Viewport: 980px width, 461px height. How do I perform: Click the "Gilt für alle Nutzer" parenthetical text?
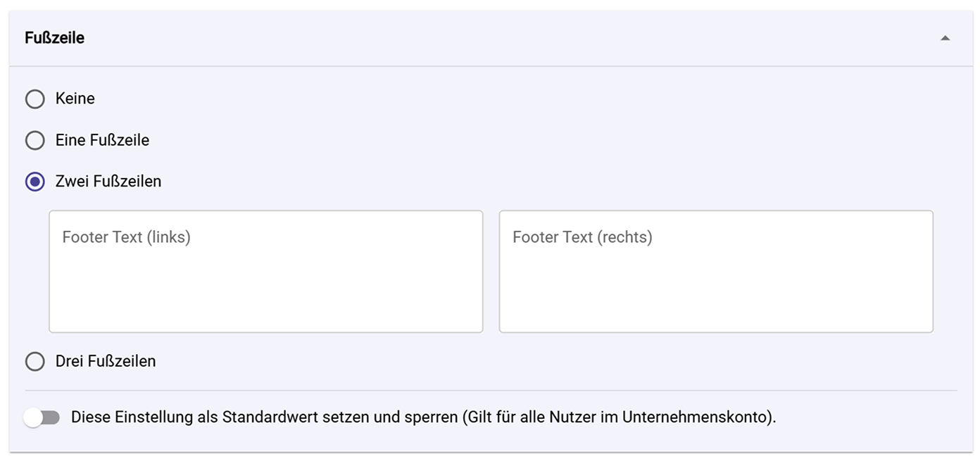(x=620, y=417)
